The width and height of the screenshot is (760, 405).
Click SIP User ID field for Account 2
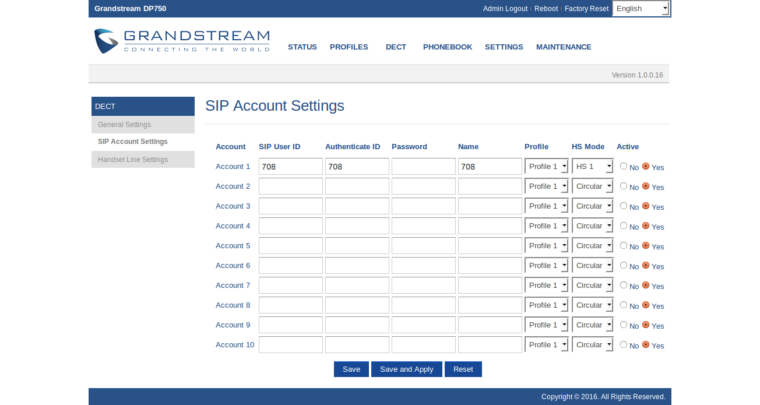(290, 186)
